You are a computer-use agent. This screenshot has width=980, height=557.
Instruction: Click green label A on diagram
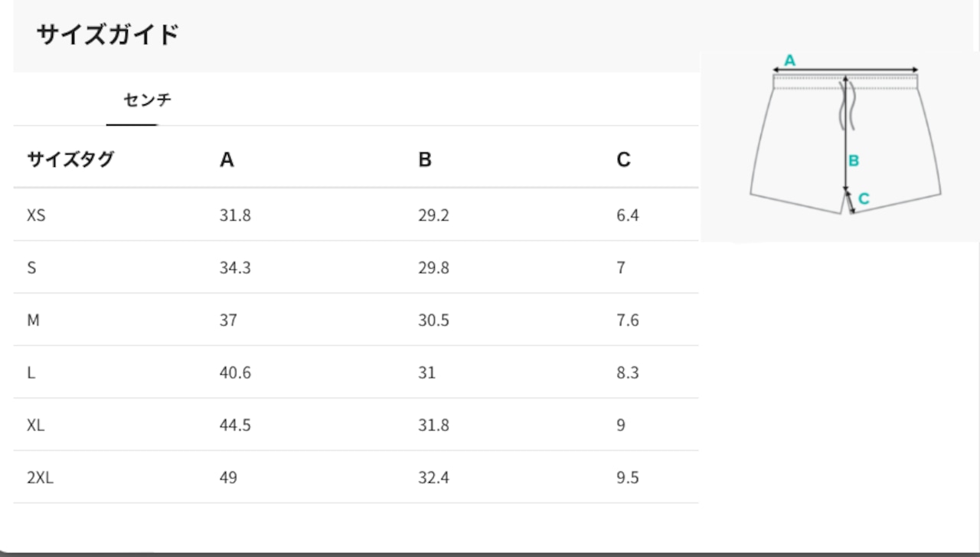pos(790,60)
